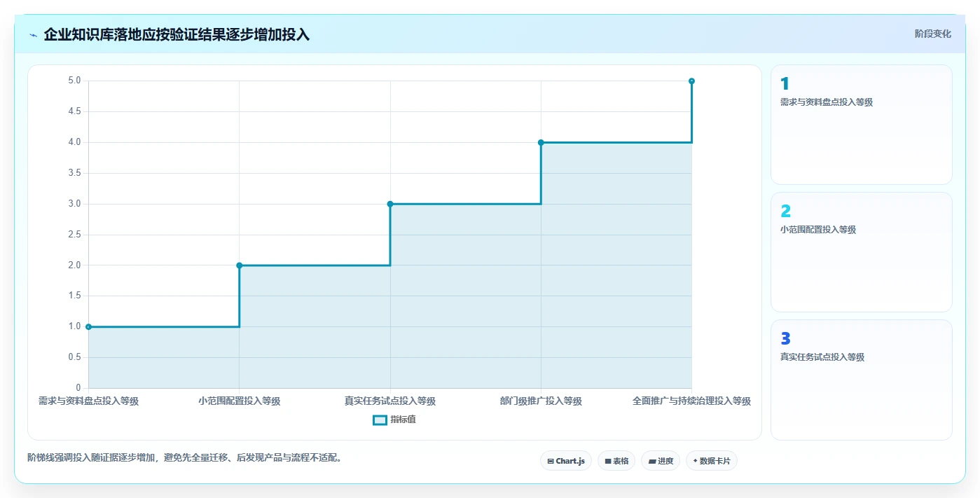Select the data point at value 1.0
This screenshot has height=498, width=980.
click(88, 326)
